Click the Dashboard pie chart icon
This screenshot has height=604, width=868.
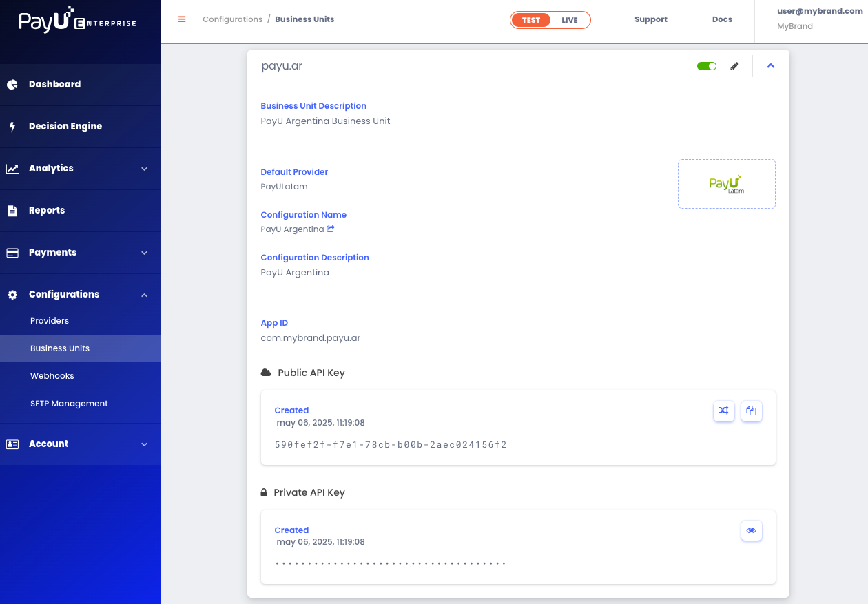[12, 85]
